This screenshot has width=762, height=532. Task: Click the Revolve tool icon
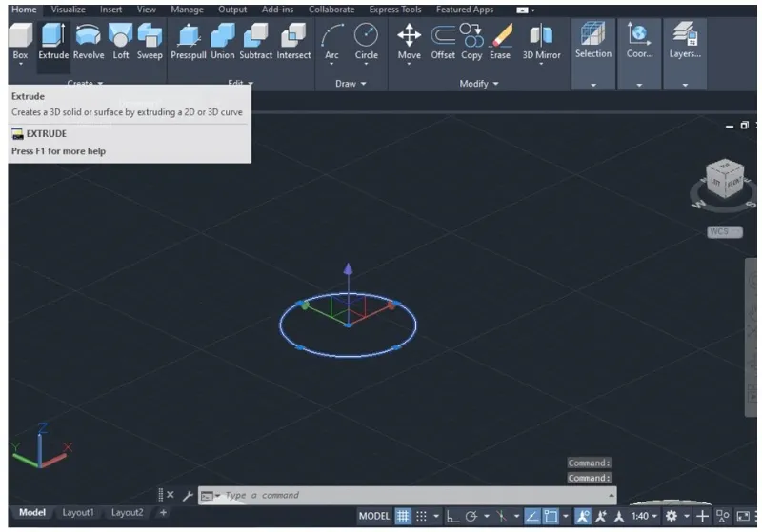[x=89, y=41]
